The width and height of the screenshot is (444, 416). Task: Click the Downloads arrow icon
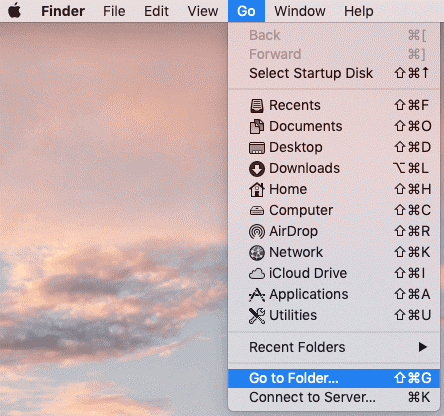(x=257, y=169)
